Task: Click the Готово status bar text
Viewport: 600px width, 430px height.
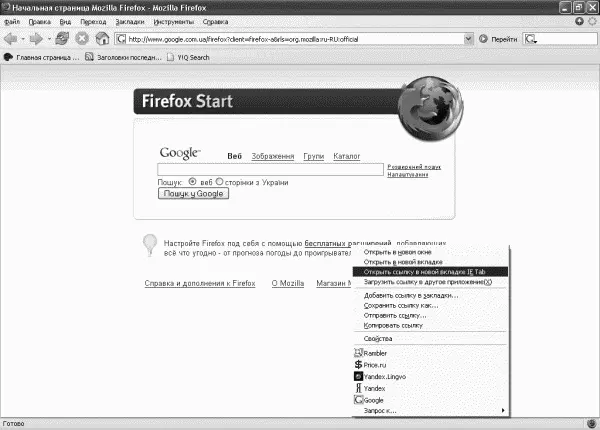Action: coord(13,423)
